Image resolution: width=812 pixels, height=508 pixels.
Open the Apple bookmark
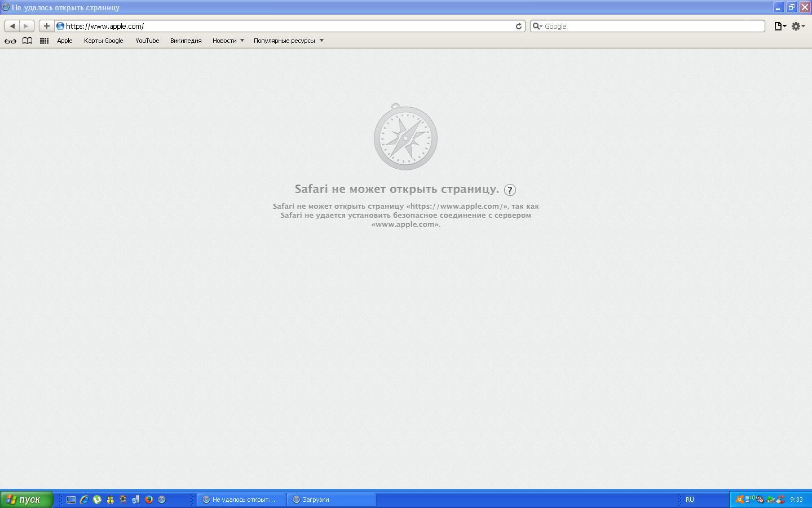[x=65, y=41]
